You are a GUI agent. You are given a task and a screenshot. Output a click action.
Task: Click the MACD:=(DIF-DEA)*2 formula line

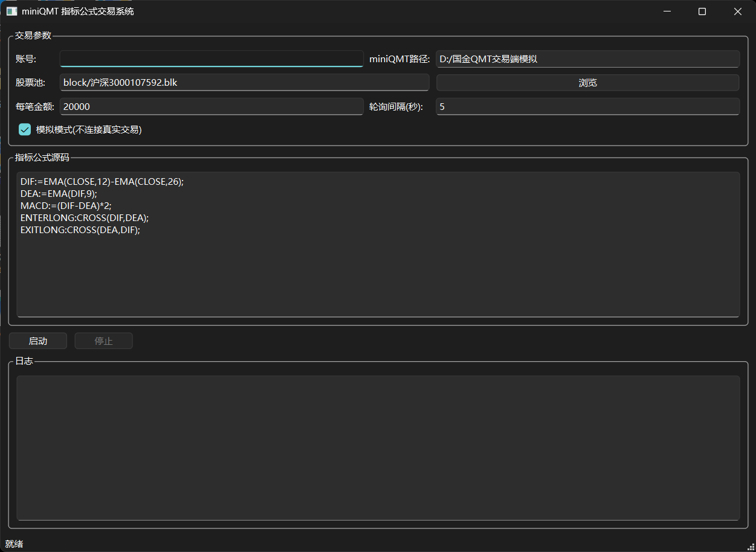[x=66, y=205]
